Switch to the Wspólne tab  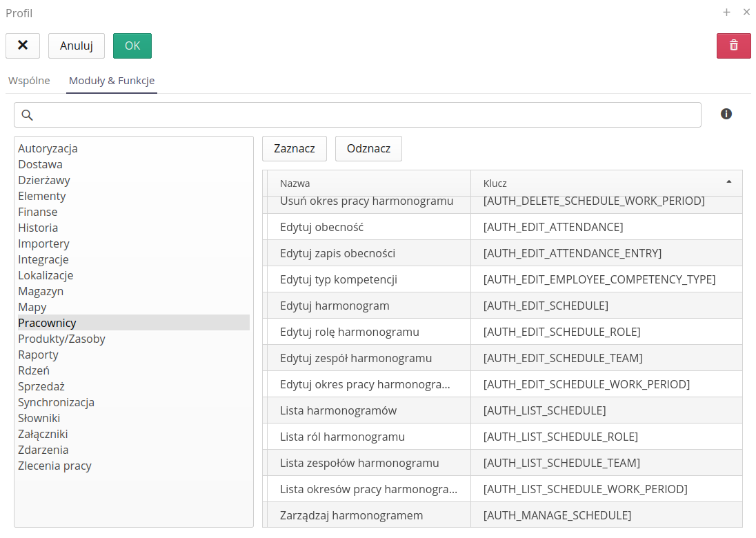click(x=29, y=81)
